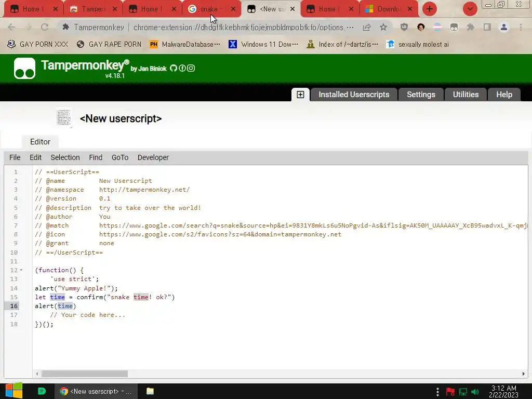Reload the current page
The width and height of the screenshot is (532, 399).
[x=45, y=27]
